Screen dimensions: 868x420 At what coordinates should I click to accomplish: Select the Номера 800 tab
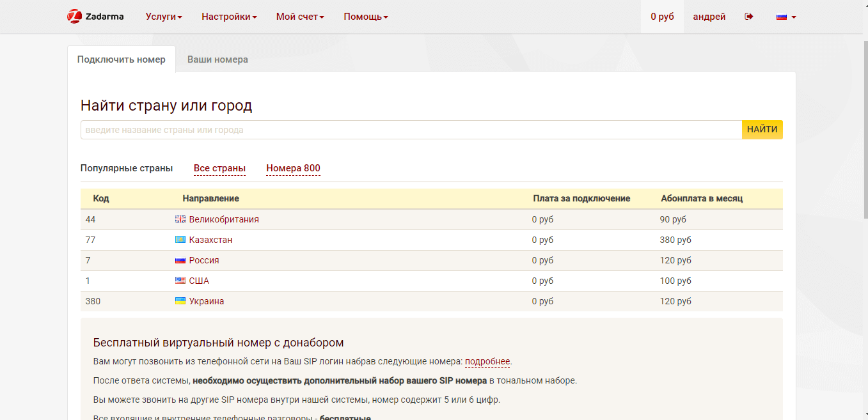tap(293, 168)
